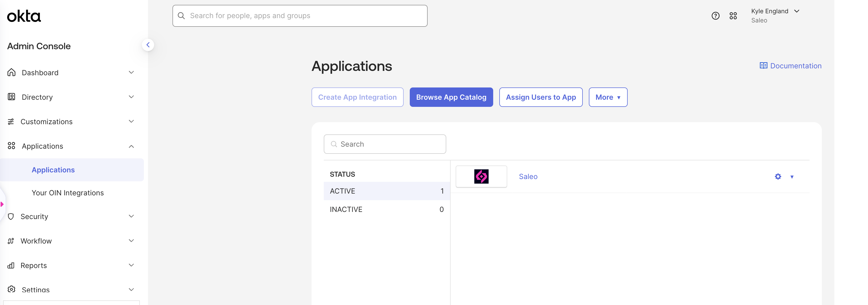The image size is (868, 305).
Task: Click Browse App Catalog button
Action: (451, 97)
